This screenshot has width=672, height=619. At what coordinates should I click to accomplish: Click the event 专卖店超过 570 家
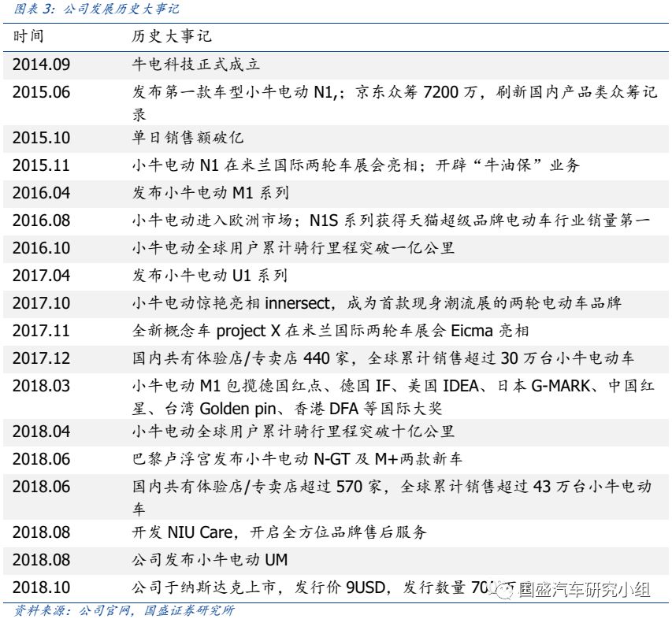(392, 498)
